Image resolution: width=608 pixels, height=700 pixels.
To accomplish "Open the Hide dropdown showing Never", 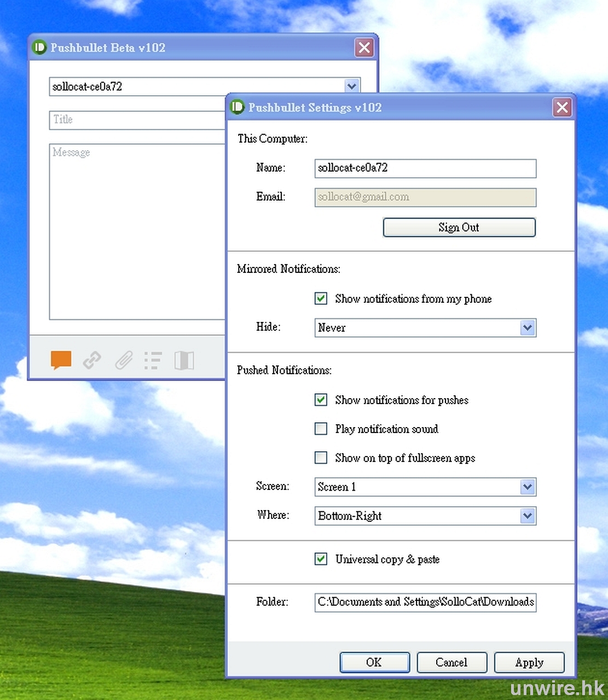I will point(527,328).
